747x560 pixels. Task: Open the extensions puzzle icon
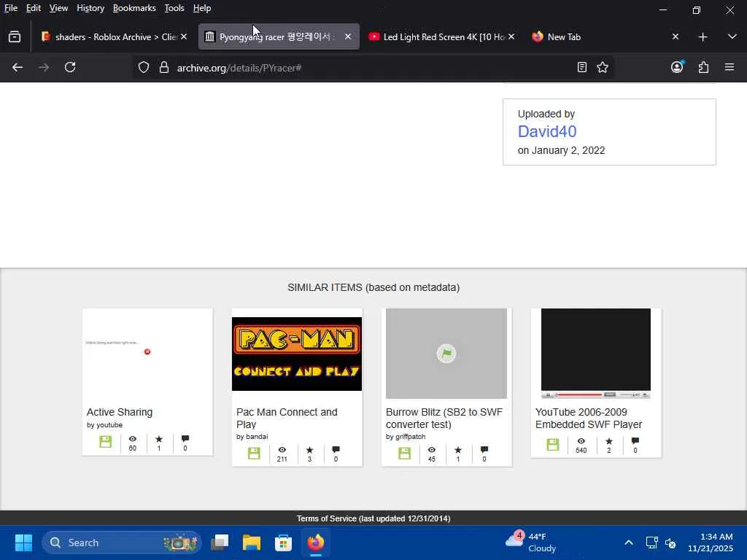tap(703, 68)
